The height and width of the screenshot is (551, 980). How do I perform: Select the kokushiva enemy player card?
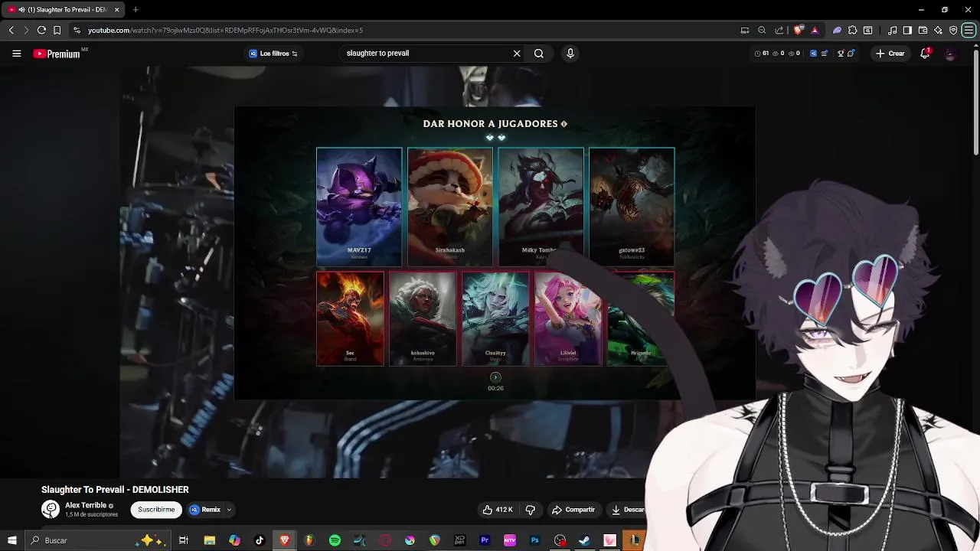click(x=423, y=318)
